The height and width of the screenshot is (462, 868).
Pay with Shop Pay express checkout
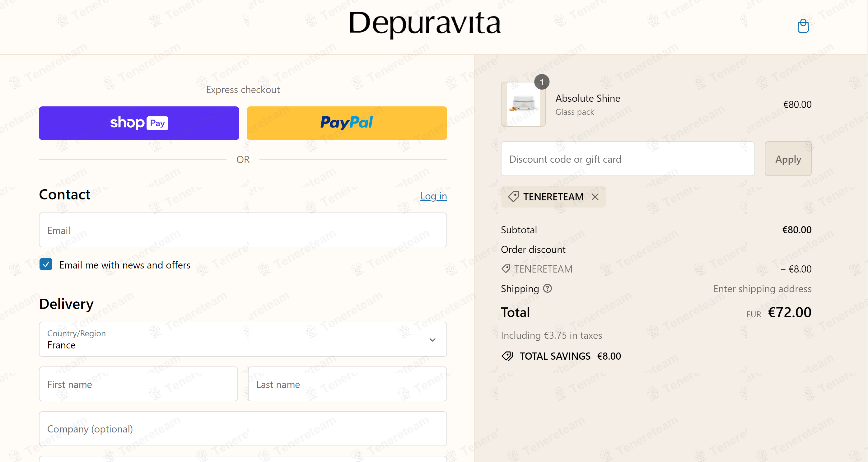click(x=139, y=123)
